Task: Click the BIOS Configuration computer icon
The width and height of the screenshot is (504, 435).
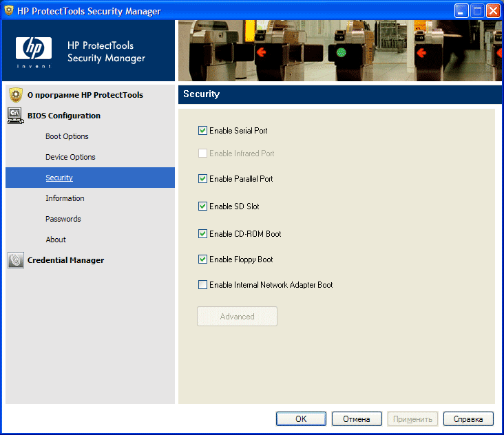Action: 15,116
